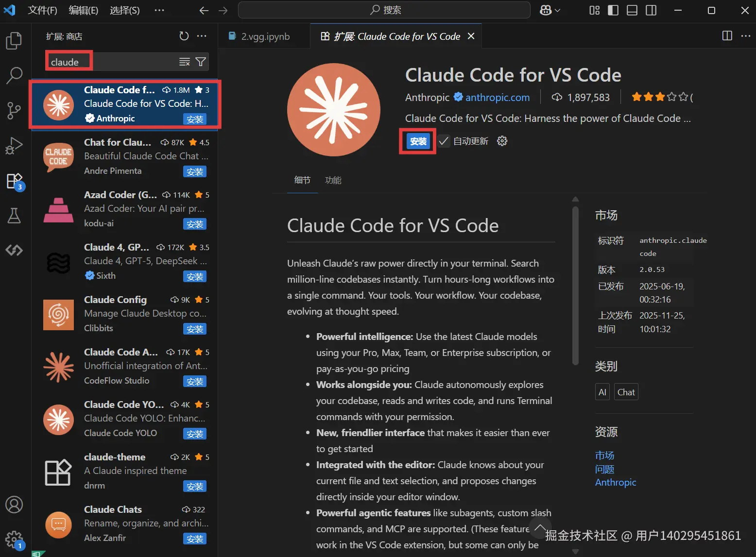
Task: Click the scroll-to-top round button
Action: (x=540, y=528)
